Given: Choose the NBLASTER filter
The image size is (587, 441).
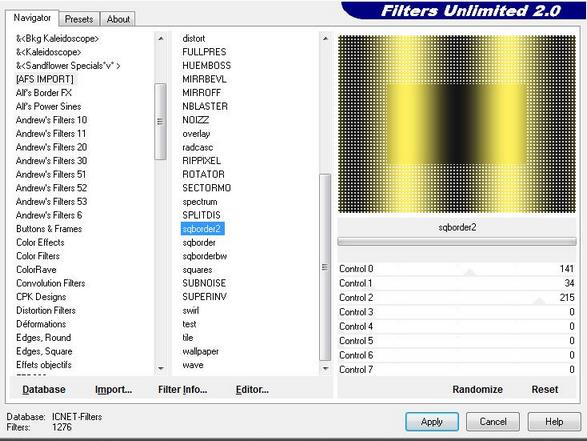Looking at the screenshot, I should coord(205,106).
